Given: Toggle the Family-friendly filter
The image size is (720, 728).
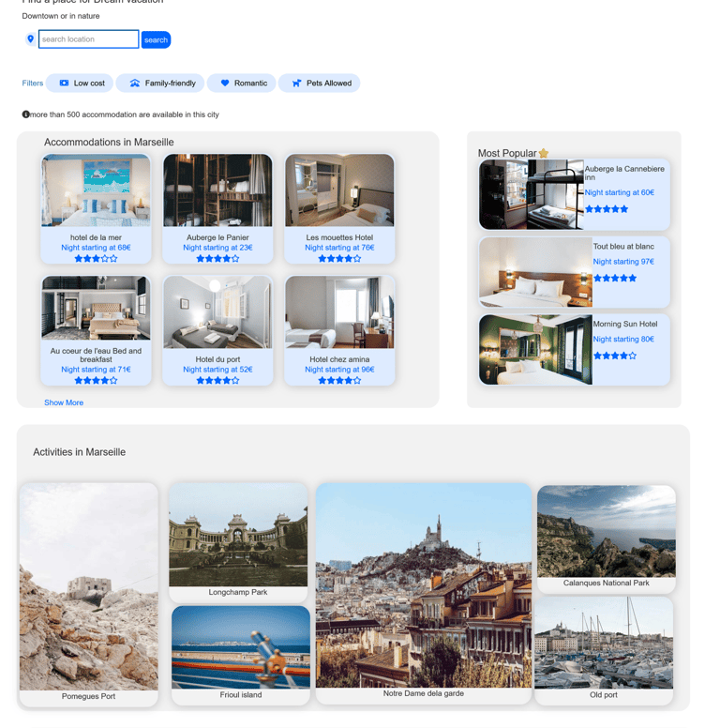Looking at the screenshot, I should [x=160, y=83].
